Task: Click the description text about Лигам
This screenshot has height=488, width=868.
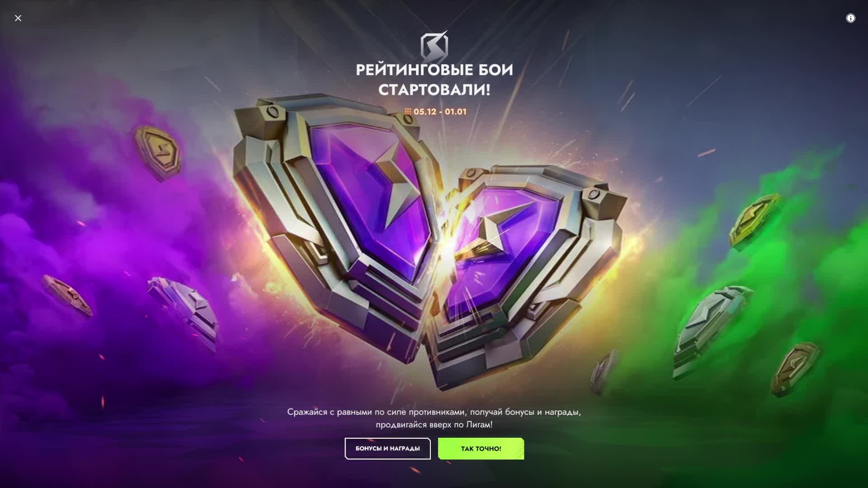Action: pyautogui.click(x=434, y=418)
